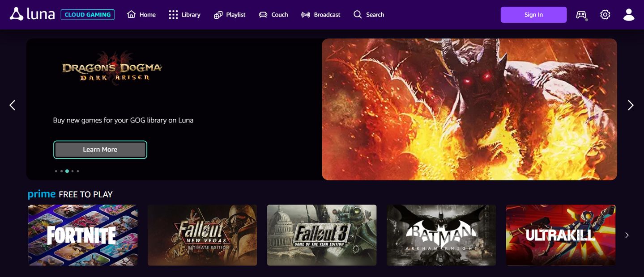Click the Dragon's Dogma banner artwork
This screenshot has height=277, width=644.
click(469, 109)
